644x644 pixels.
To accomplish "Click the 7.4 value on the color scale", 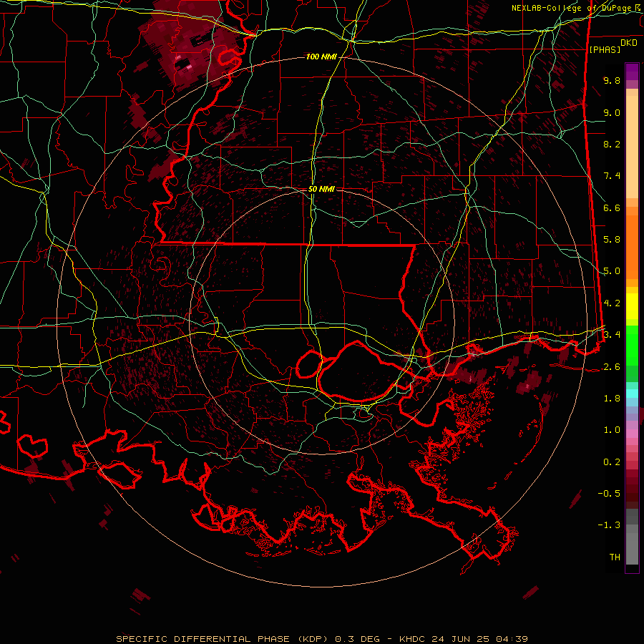I will click(x=612, y=176).
